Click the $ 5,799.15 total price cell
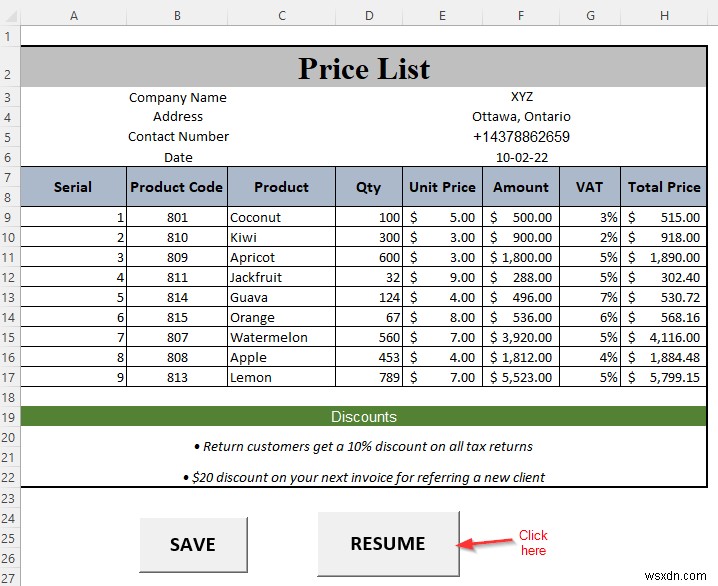 pos(664,377)
